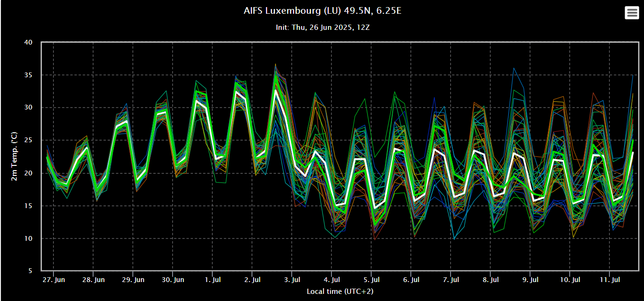Viewport: 644px width, 301px height.
Task: Open the chart context menu hamburger icon
Action: coord(632,13)
